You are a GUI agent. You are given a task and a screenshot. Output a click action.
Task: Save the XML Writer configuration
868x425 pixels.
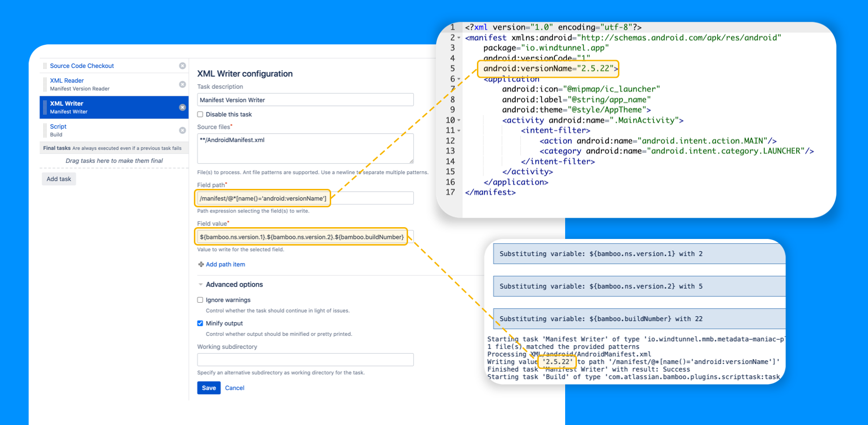(x=209, y=388)
